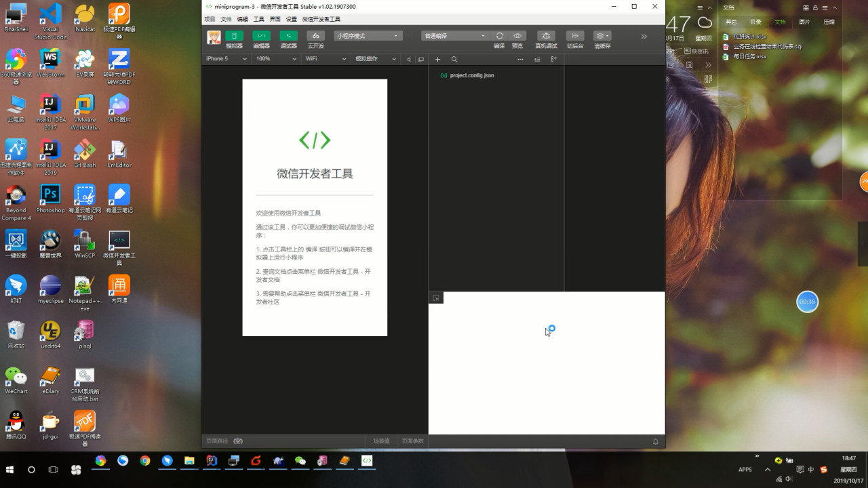Click the Task View taskbar icon
The image size is (868, 488).
(53, 469)
